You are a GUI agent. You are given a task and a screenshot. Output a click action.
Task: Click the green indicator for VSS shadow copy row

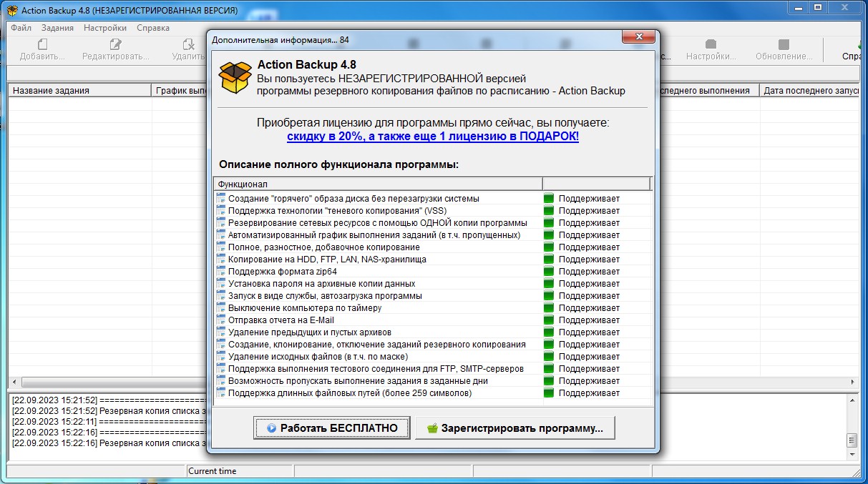pos(549,211)
